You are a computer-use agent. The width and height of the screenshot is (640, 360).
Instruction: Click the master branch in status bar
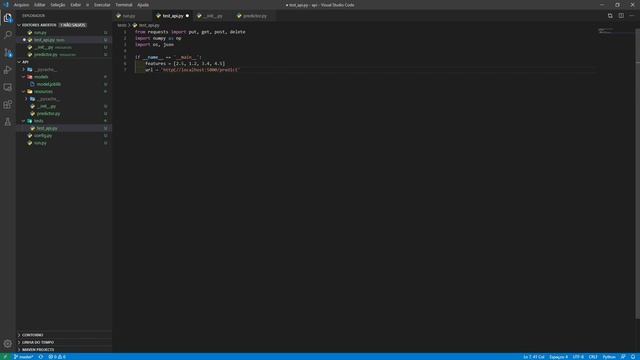[x=24, y=357]
